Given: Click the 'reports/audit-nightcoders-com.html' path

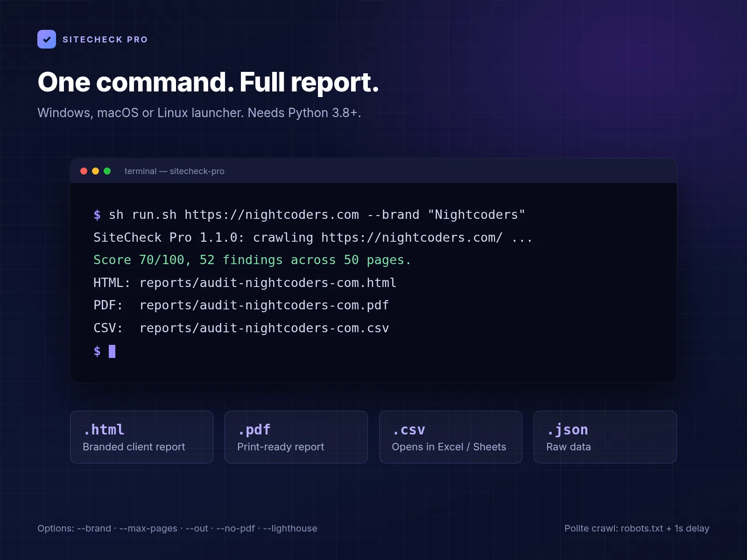Looking at the screenshot, I should click(268, 283).
